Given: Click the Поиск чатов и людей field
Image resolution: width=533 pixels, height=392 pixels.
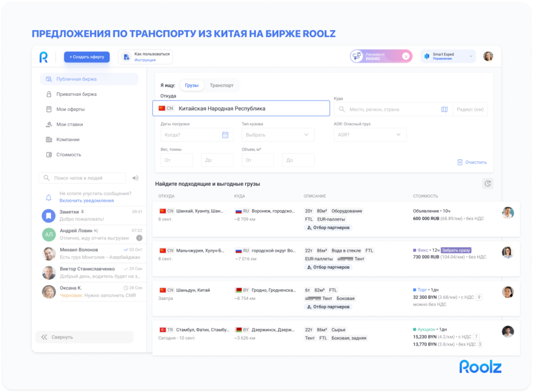Looking at the screenshot, I should (82, 178).
